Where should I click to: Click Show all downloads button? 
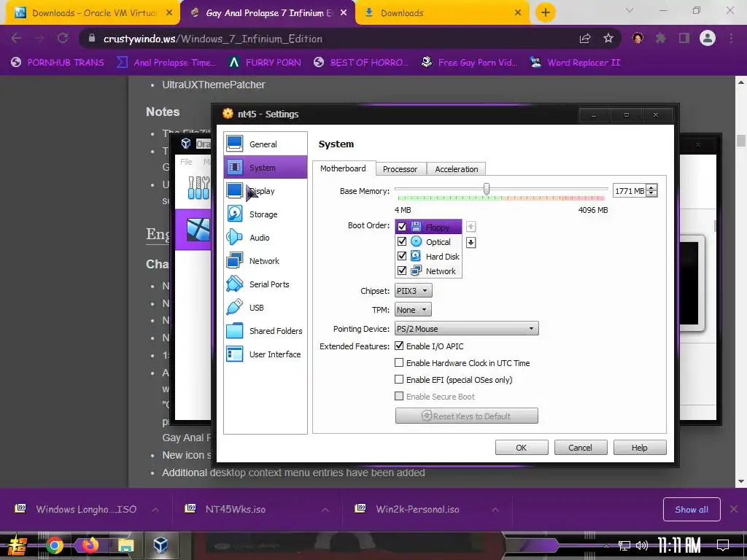692,510
